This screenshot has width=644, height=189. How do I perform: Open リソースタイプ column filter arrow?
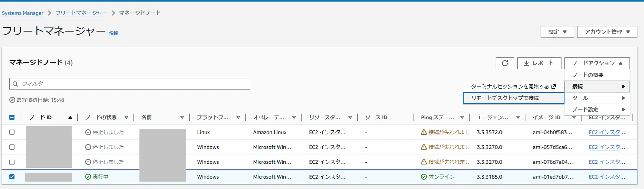click(350, 117)
